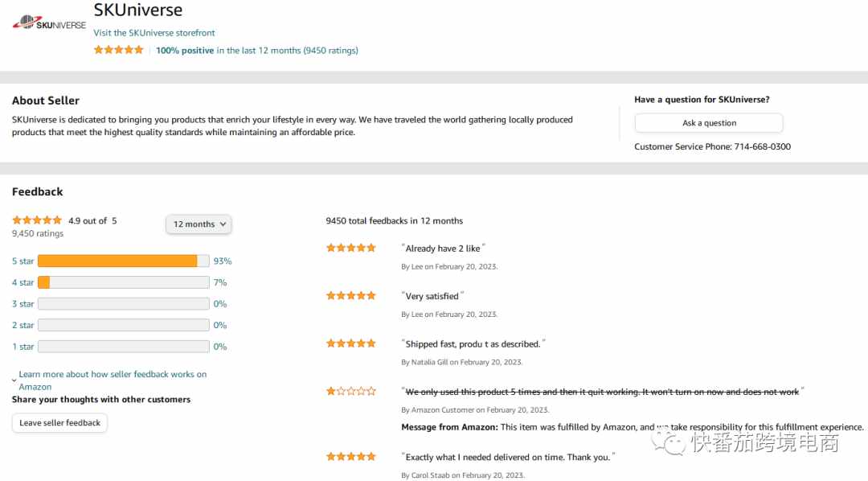868x481 pixels.
Task: Click the 4.9 out of 5 stars icon
Action: 37,220
